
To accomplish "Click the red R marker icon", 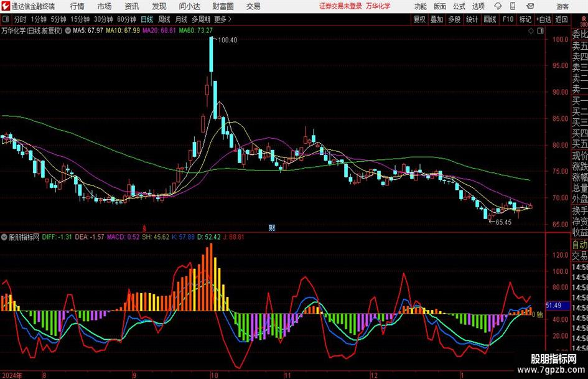I will pyautogui.click(x=584, y=19).
